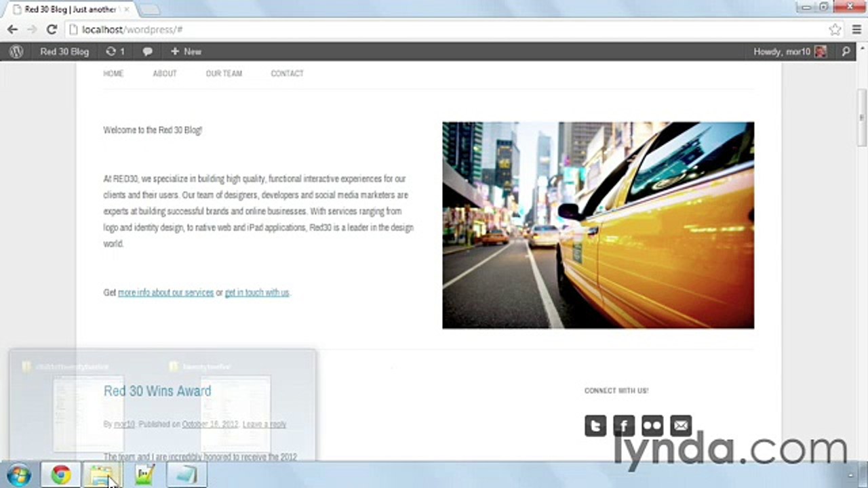The image size is (868, 488).
Task: Click the browser forward arrow
Action: click(x=32, y=30)
